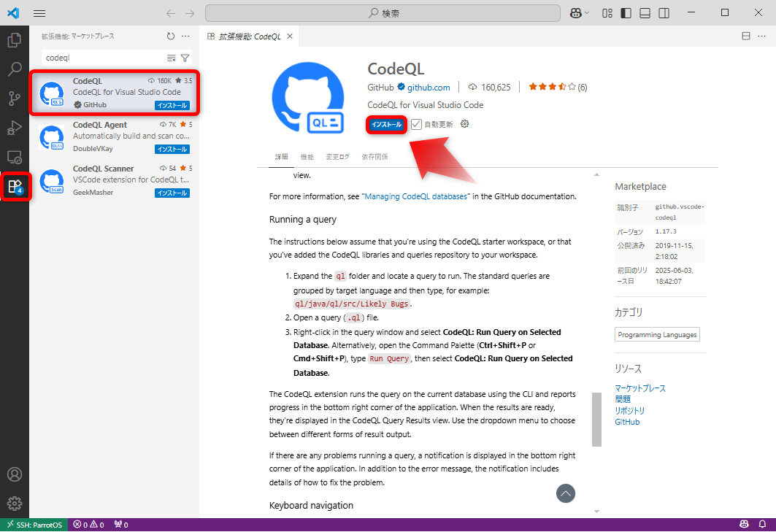Screen dimensions: 776x532
Task: Click the CodeQL extension logo
Action: [x=308, y=98]
